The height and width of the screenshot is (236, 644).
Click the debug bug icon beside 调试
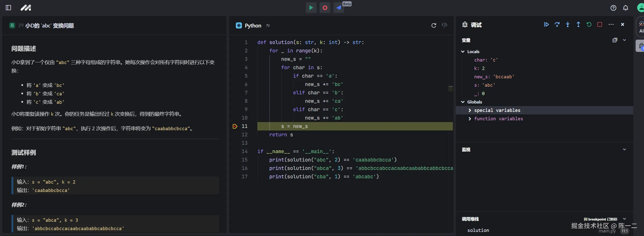click(465, 24)
